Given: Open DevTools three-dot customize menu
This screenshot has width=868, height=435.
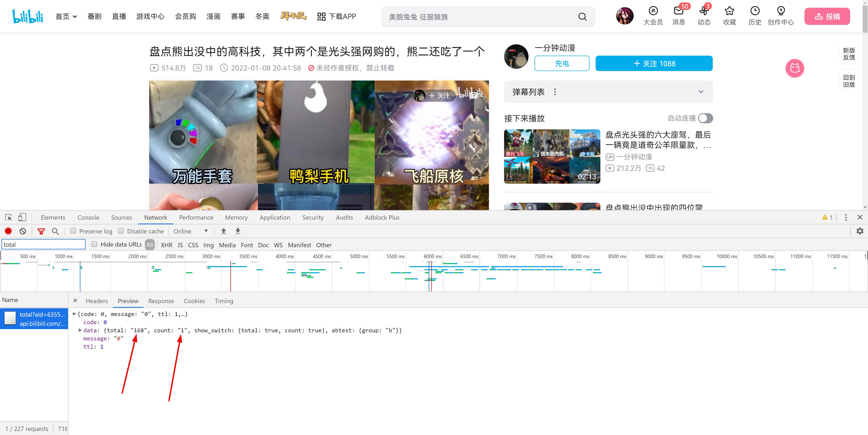Looking at the screenshot, I should click(846, 218).
